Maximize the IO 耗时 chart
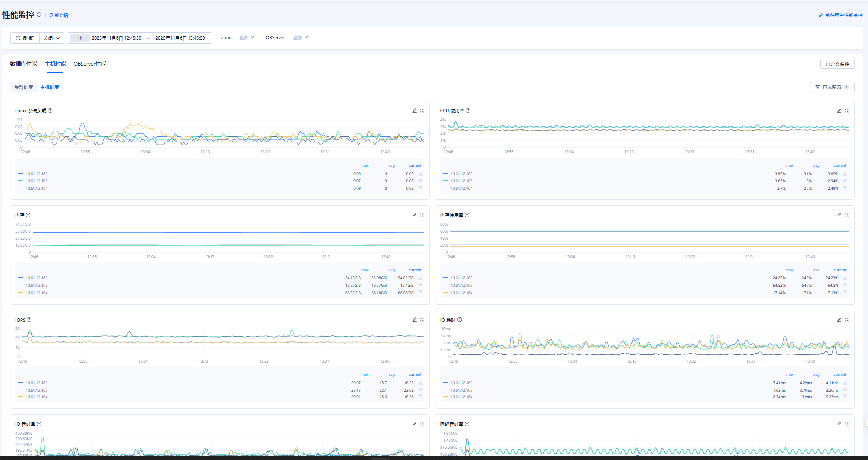Screen dimensions: 868x460 [846, 320]
